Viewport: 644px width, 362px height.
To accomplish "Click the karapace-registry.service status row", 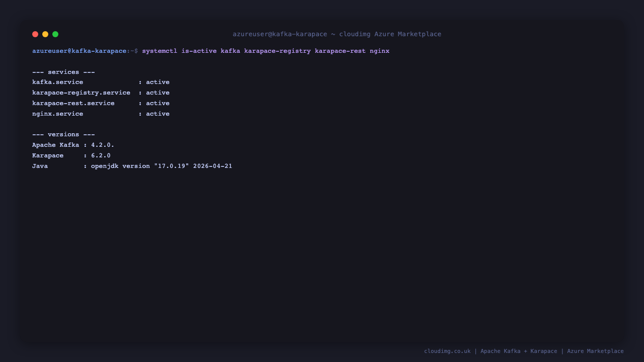I will click(x=101, y=93).
